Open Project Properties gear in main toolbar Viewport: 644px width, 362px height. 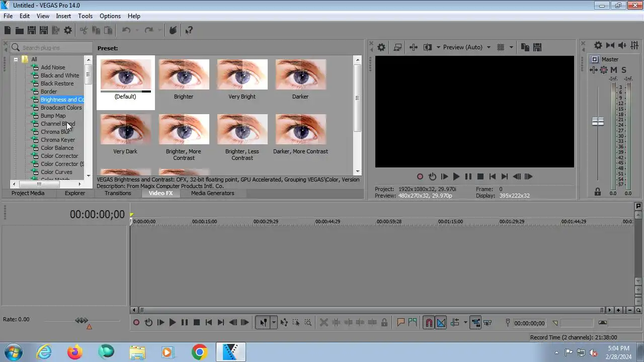pos(68,31)
